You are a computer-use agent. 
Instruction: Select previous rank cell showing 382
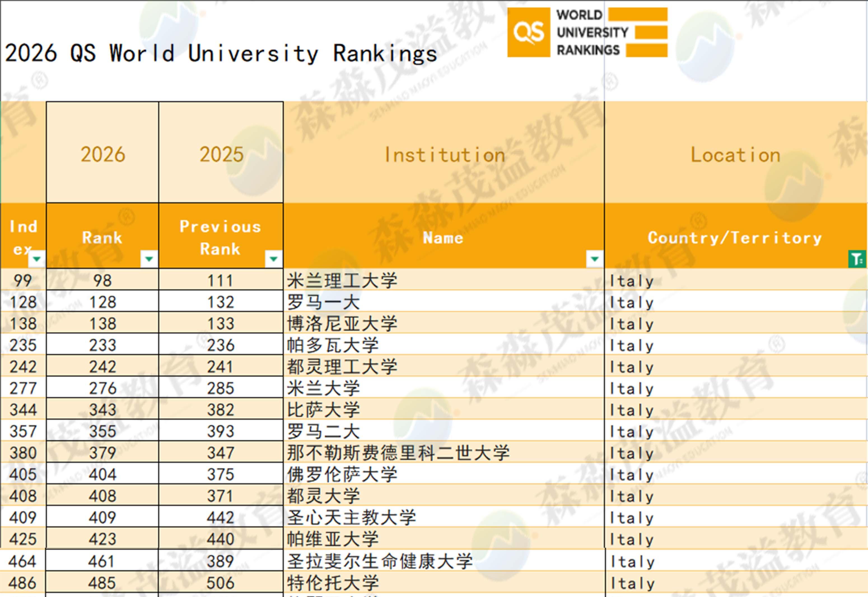[221, 410]
